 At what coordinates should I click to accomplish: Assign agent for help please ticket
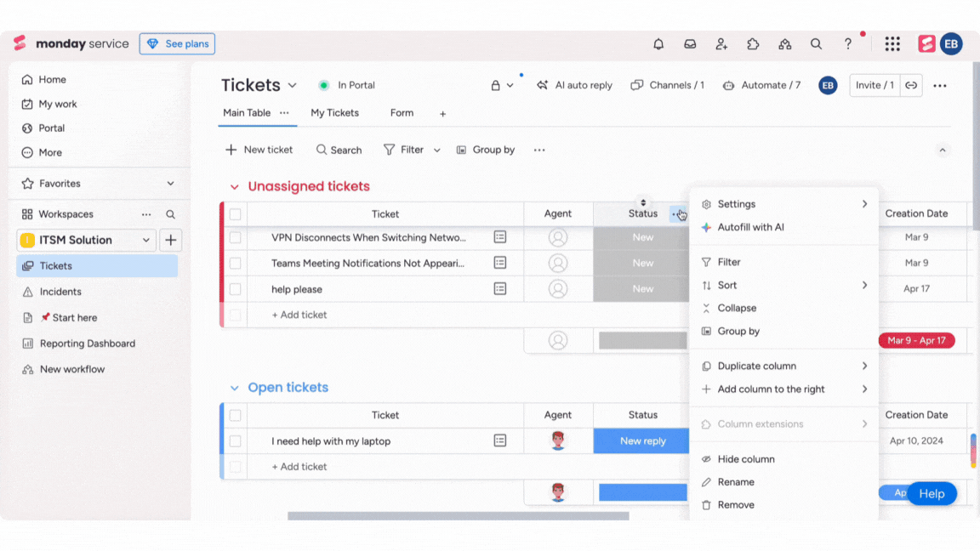point(558,288)
